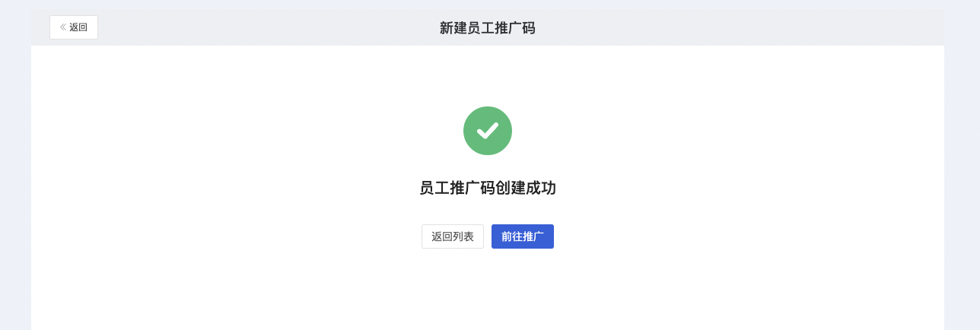Image resolution: width=980 pixels, height=330 pixels.
Task: Go back to the list via 返回列表
Action: click(453, 236)
